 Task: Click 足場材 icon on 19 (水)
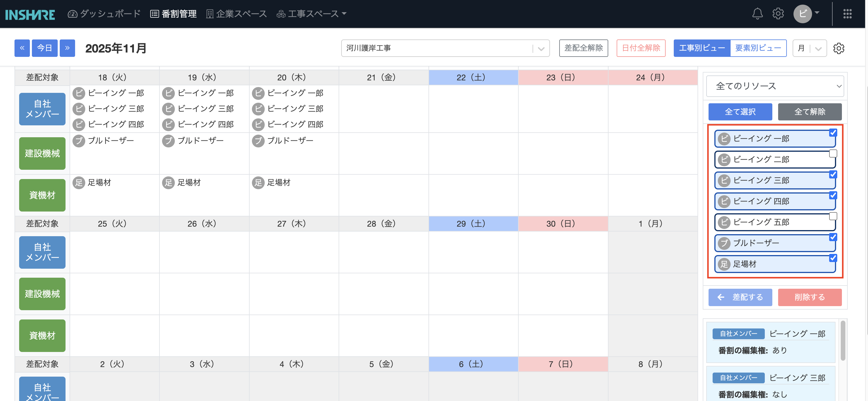click(x=168, y=183)
